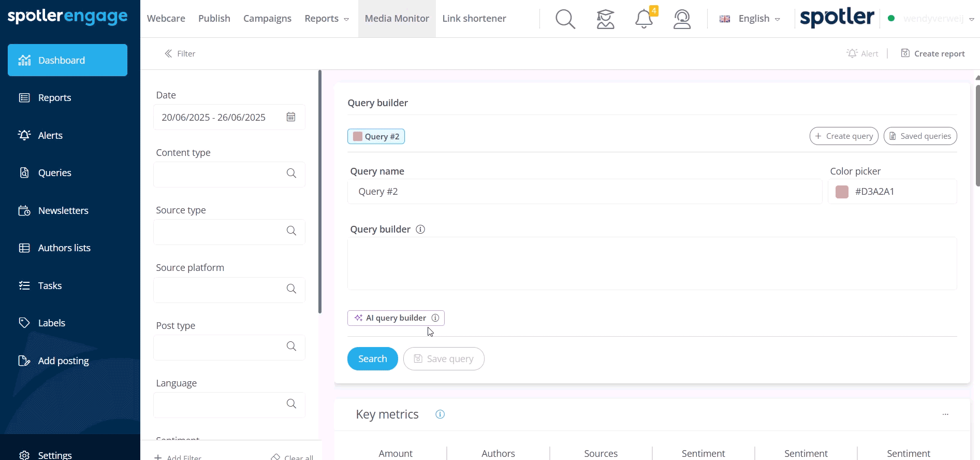Collapse the Filter panel with the chevron
This screenshot has height=460, width=980.
[x=168, y=53]
